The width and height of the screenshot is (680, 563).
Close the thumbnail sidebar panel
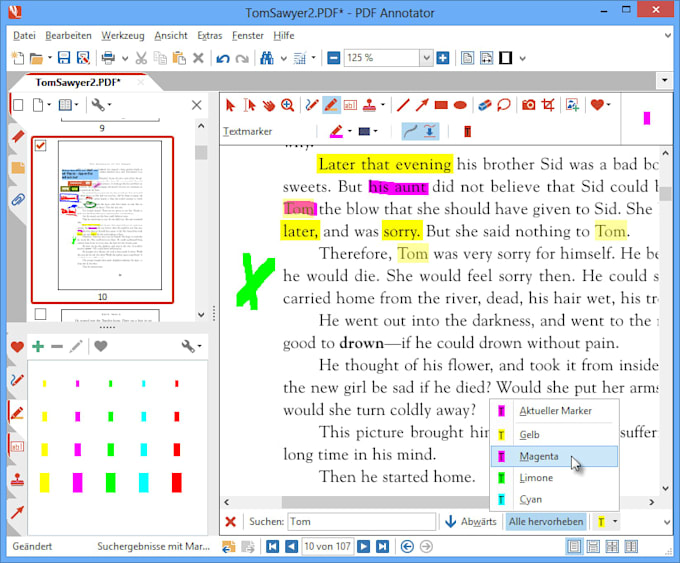tap(196, 105)
